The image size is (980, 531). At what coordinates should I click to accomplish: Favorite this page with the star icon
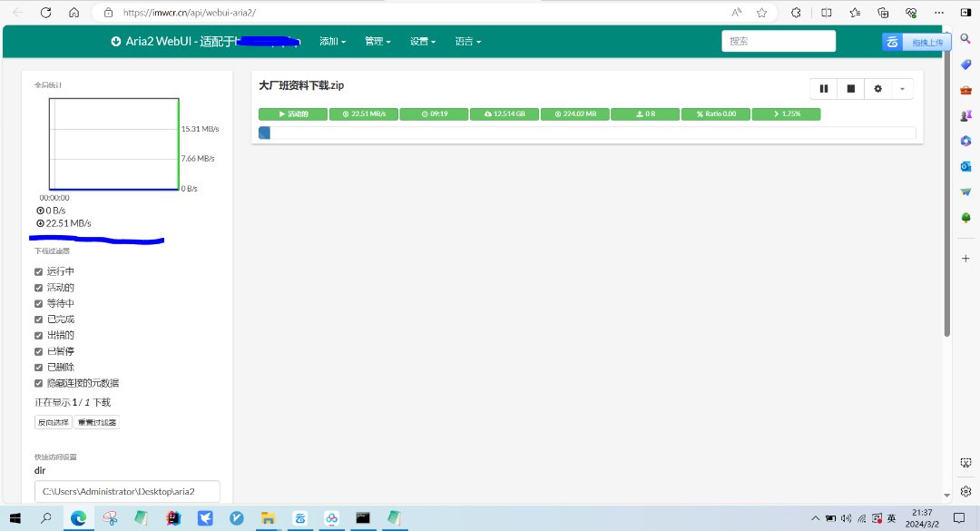(762, 13)
